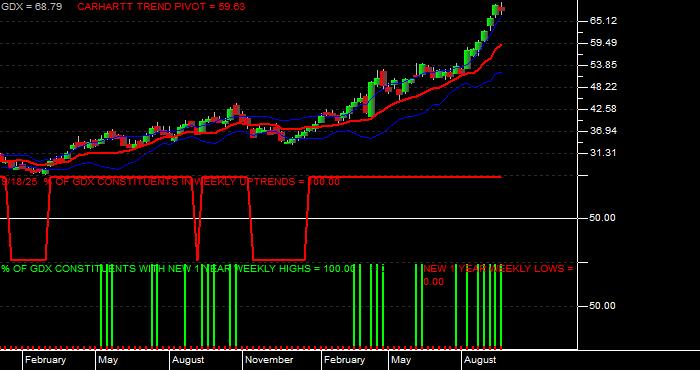Select the new 1 year weekly highs label
The width and height of the screenshot is (700, 370).
coord(178,269)
